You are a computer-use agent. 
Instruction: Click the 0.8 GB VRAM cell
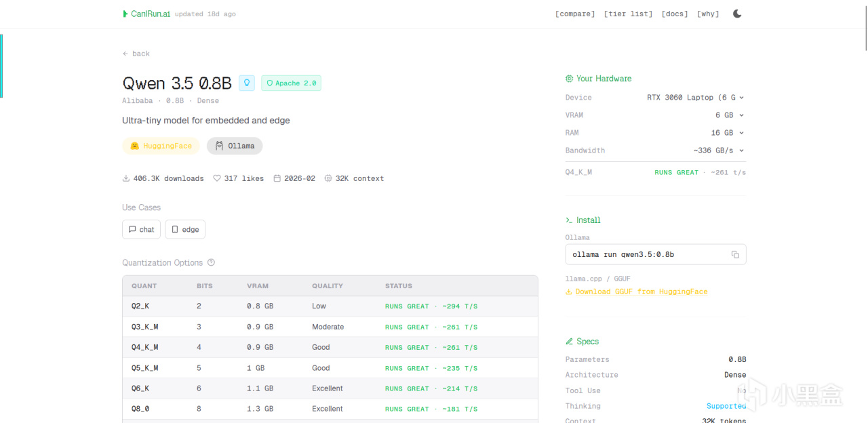260,306
